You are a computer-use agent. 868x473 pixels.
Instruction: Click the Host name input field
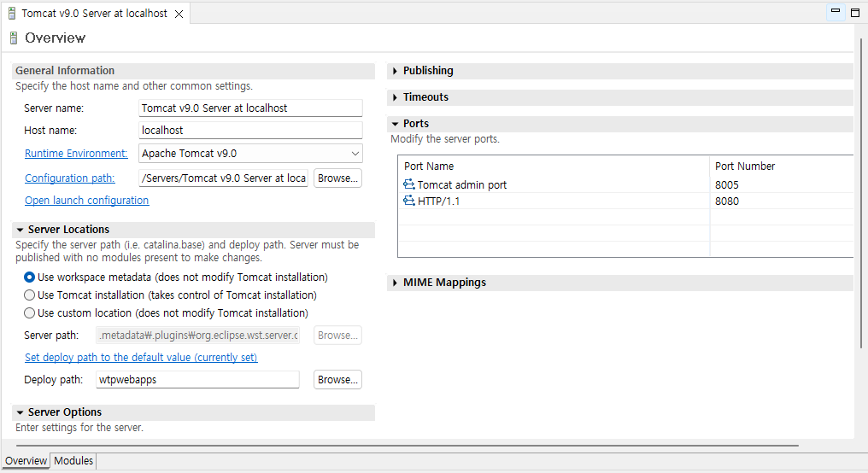click(x=250, y=130)
